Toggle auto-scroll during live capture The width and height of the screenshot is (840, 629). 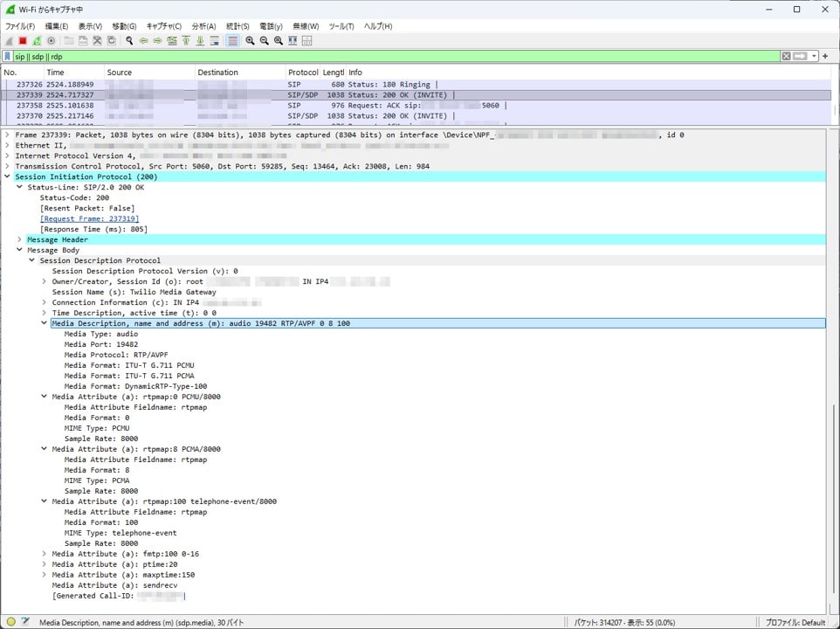click(x=215, y=41)
